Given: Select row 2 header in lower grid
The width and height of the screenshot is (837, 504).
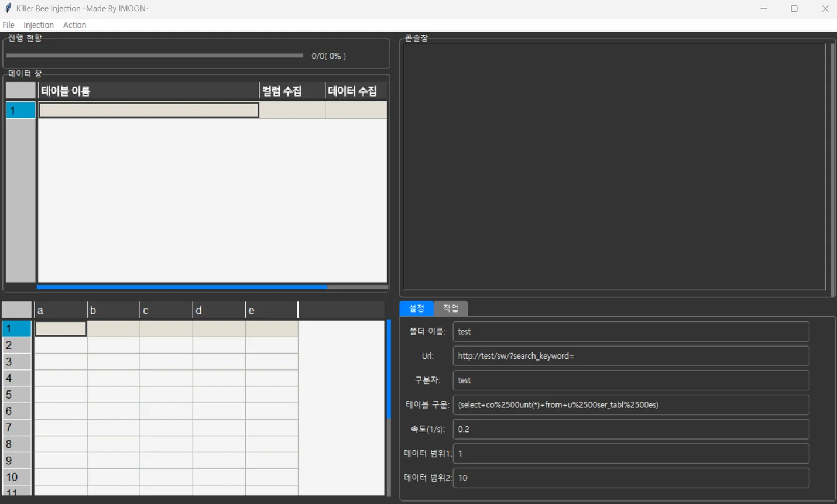Looking at the screenshot, I should click(17, 345).
